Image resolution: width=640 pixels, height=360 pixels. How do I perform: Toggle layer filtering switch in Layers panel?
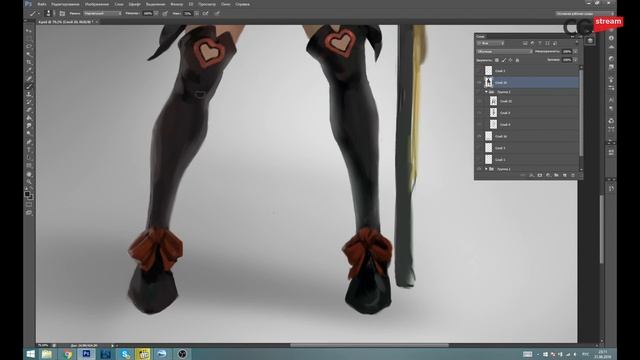(576, 43)
